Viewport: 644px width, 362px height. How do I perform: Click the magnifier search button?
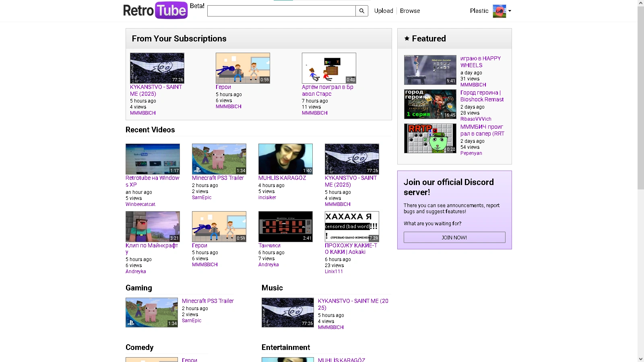pos(362,11)
